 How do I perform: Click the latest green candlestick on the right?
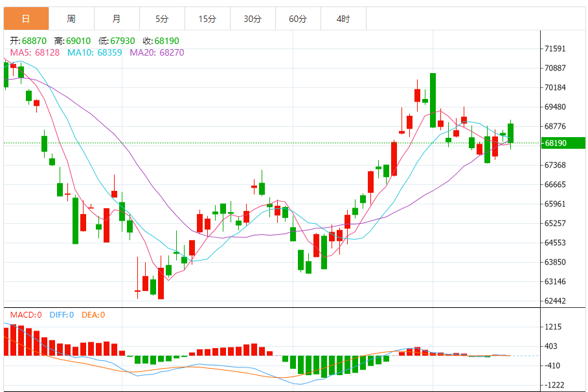[x=510, y=133]
